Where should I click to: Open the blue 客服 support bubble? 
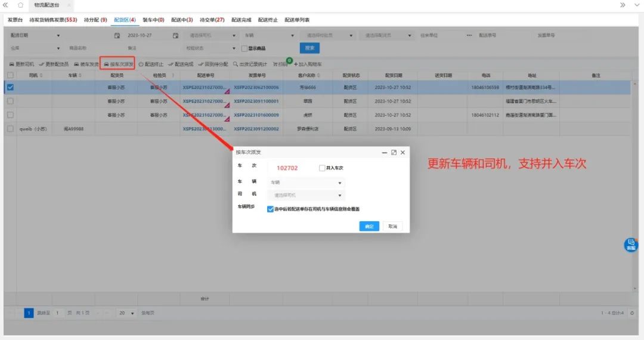point(631,244)
